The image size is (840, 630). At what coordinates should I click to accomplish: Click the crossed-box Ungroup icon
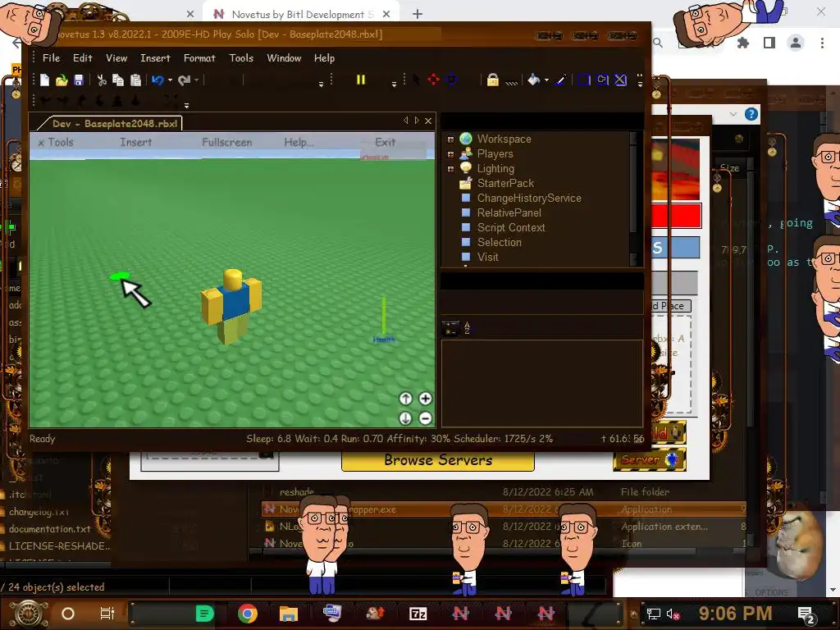click(620, 80)
